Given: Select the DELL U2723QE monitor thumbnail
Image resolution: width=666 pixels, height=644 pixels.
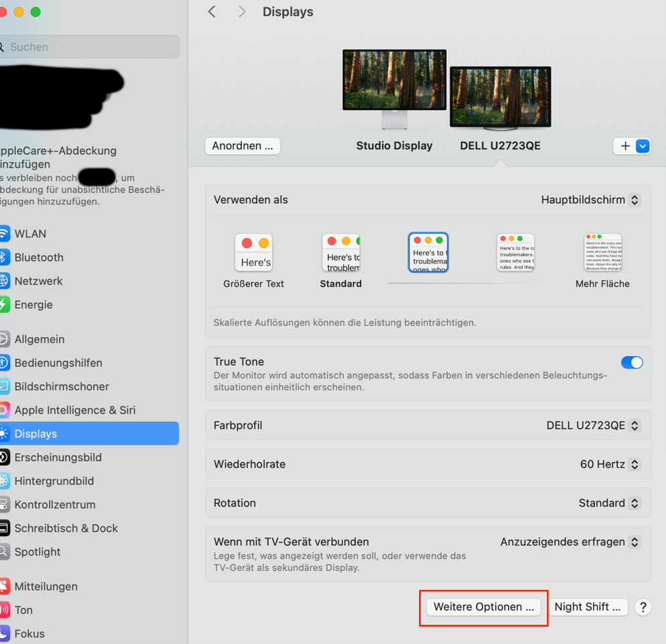Looking at the screenshot, I should click(501, 97).
